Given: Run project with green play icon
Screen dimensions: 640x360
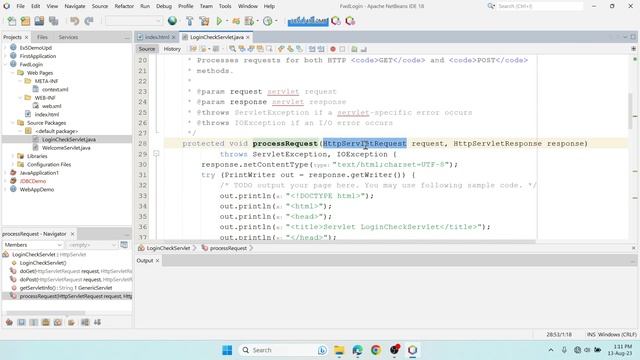Looking at the screenshot, I should tap(219, 21).
